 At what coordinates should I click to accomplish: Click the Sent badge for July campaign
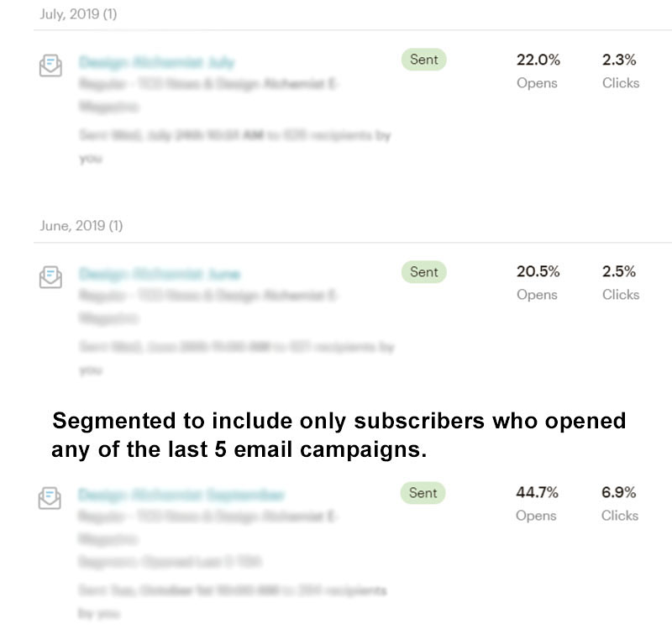pos(424,60)
